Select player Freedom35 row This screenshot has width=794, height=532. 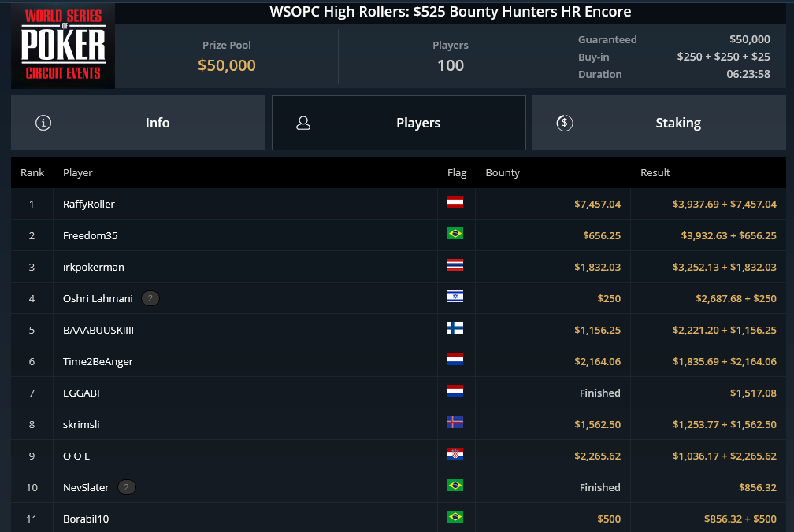tap(399, 235)
